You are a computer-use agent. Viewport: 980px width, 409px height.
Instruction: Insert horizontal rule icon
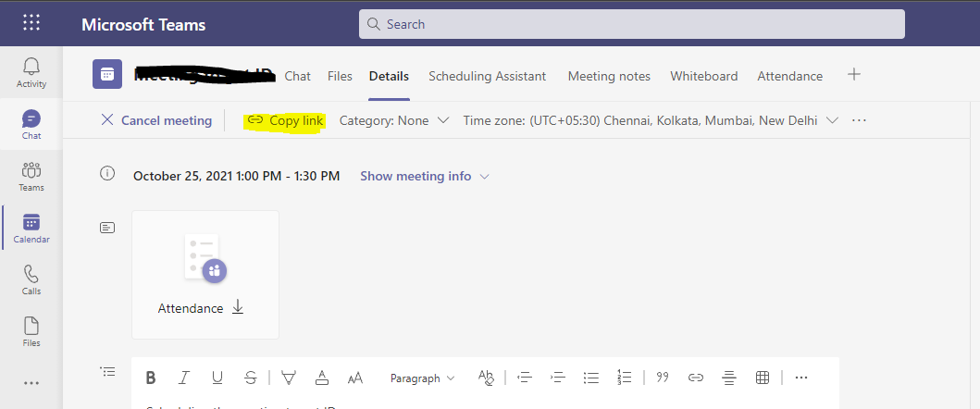point(728,378)
